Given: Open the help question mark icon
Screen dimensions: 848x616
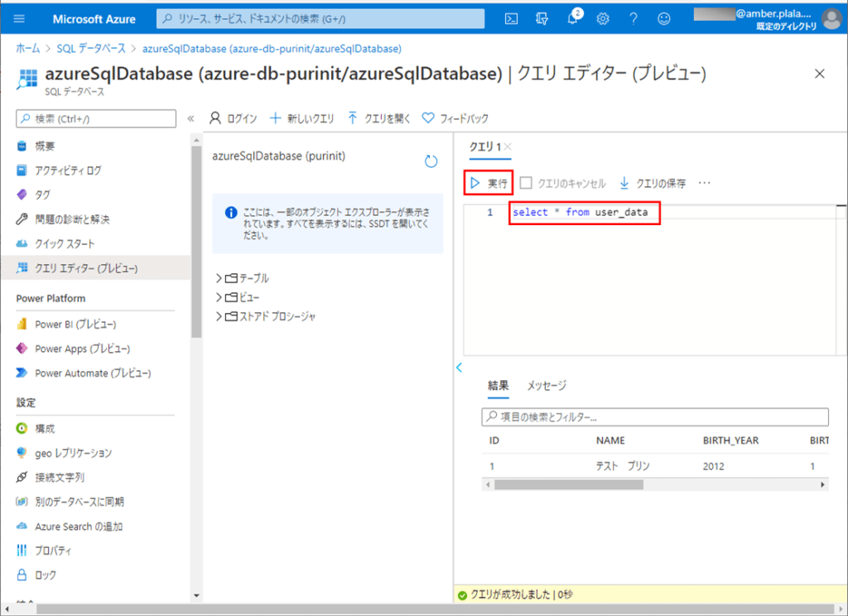Looking at the screenshot, I should pos(634,19).
